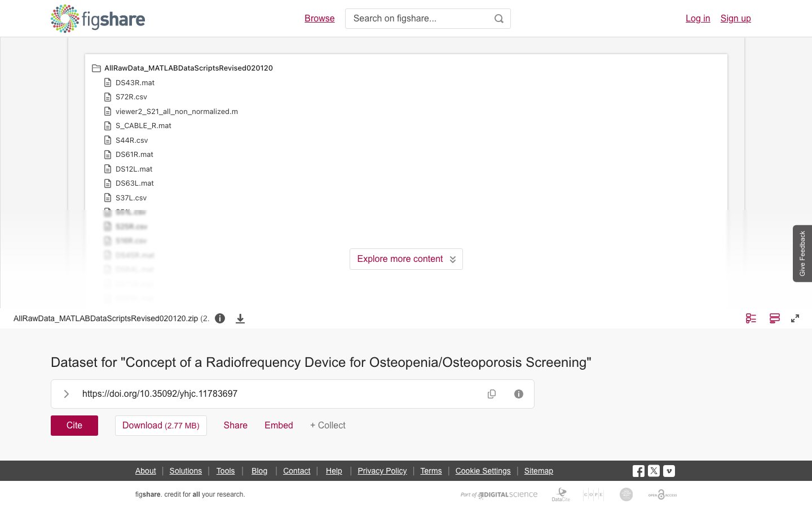Copy the DOI with copy icon
The height and width of the screenshot is (508, 812).
coord(492,394)
